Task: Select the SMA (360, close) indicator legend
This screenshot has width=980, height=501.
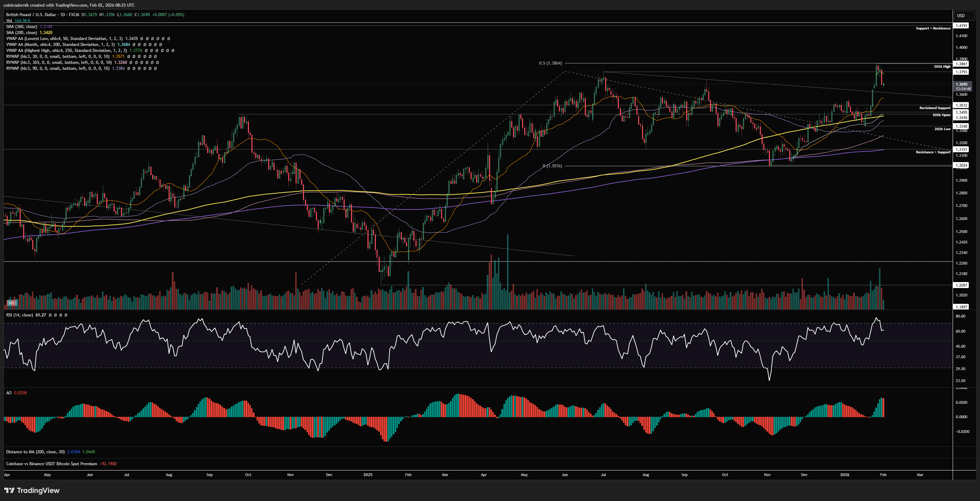Action: click(x=21, y=27)
